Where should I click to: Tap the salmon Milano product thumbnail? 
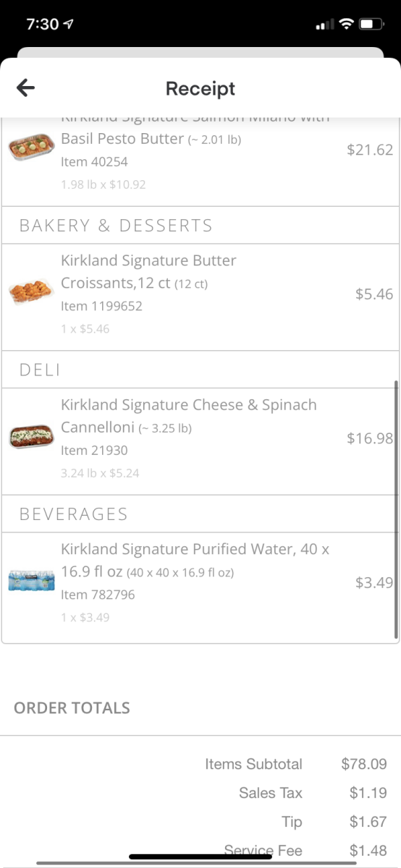(32, 149)
